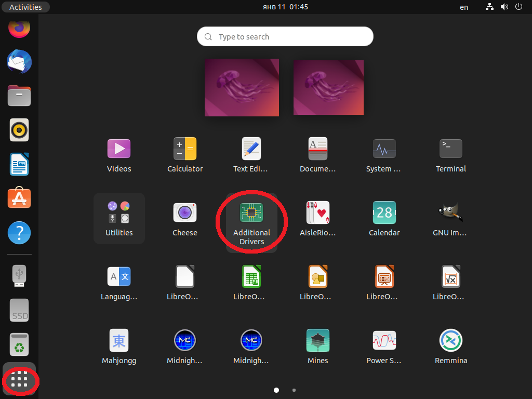Open LibreOffice Writer from the dock
The width and height of the screenshot is (532, 399).
coord(19,164)
